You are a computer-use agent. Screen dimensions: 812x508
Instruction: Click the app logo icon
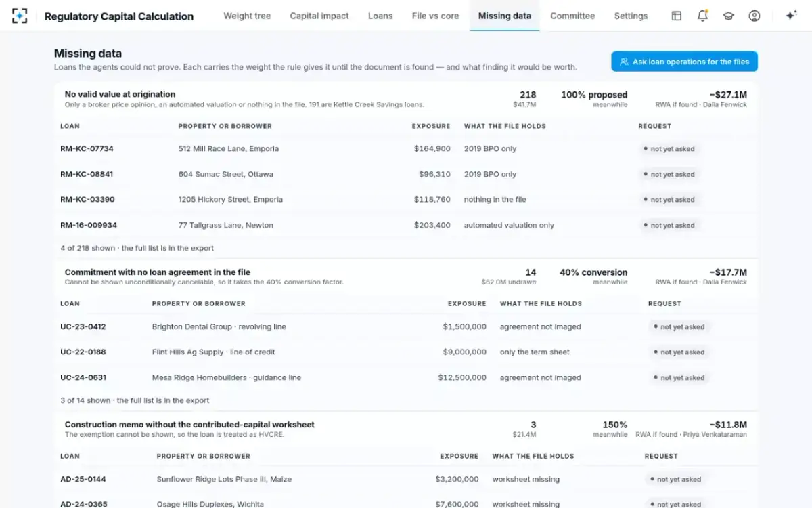point(20,16)
